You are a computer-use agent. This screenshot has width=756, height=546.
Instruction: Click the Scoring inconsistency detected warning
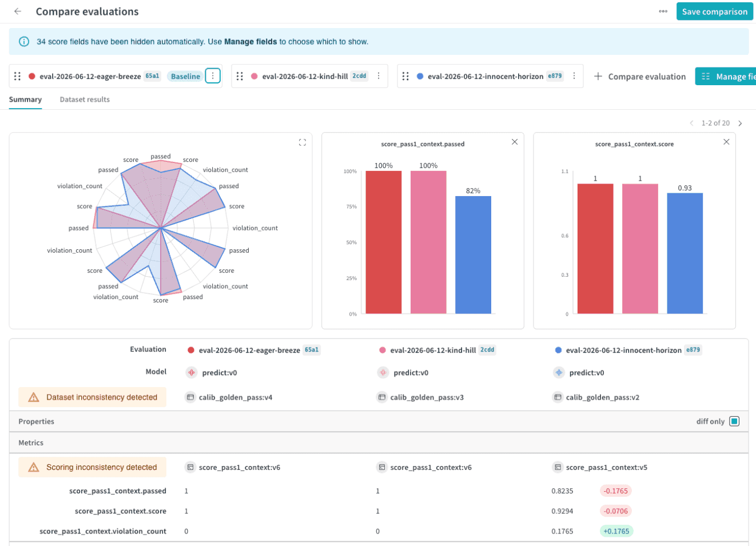pos(92,467)
